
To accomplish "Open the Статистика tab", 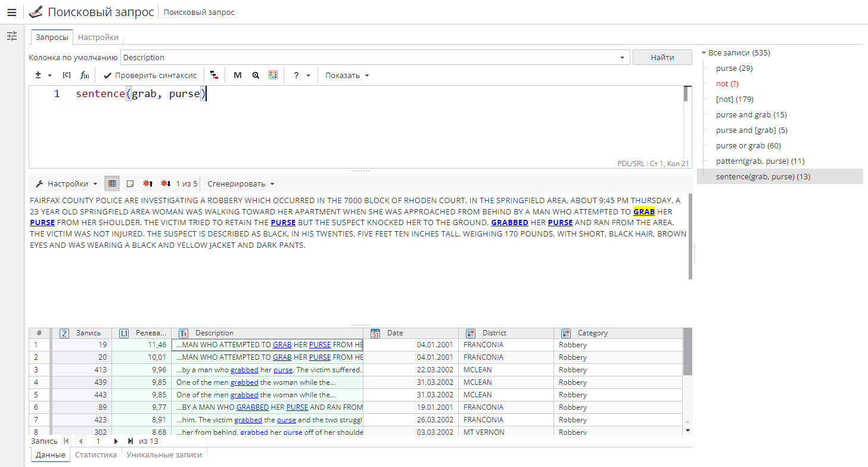I will click(95, 454).
